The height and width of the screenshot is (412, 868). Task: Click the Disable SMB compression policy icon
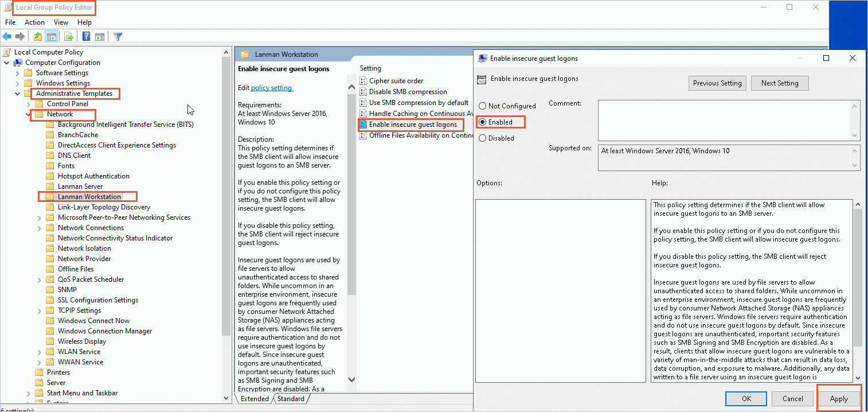tap(363, 92)
